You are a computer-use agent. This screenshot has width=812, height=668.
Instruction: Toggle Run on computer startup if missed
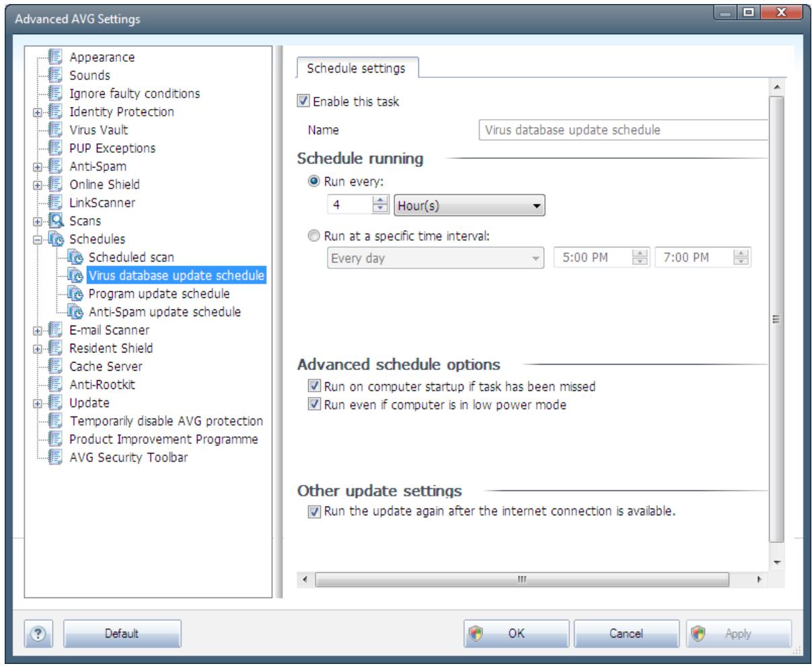tap(315, 387)
